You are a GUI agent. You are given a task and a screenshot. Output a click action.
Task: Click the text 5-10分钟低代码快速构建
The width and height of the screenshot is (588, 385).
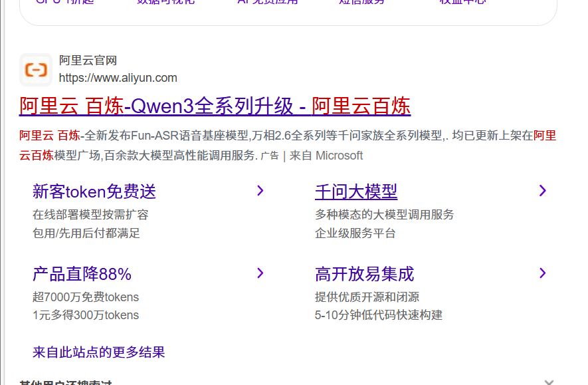(378, 315)
